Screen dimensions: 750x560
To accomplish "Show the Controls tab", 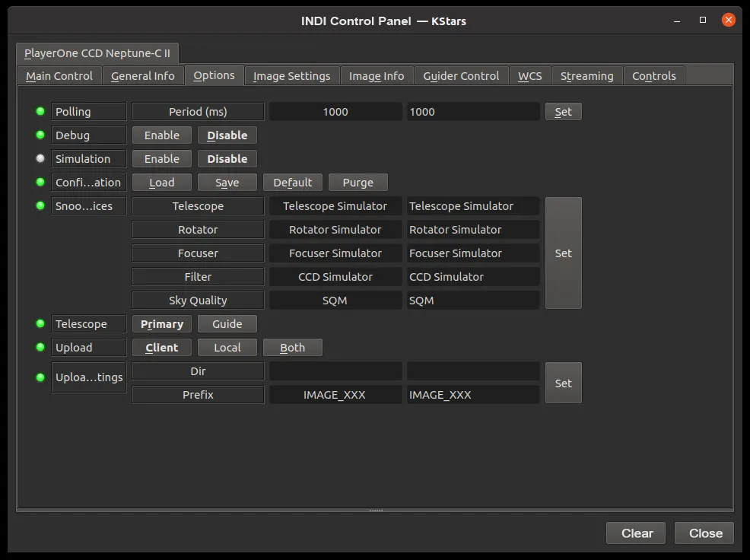I will click(654, 76).
